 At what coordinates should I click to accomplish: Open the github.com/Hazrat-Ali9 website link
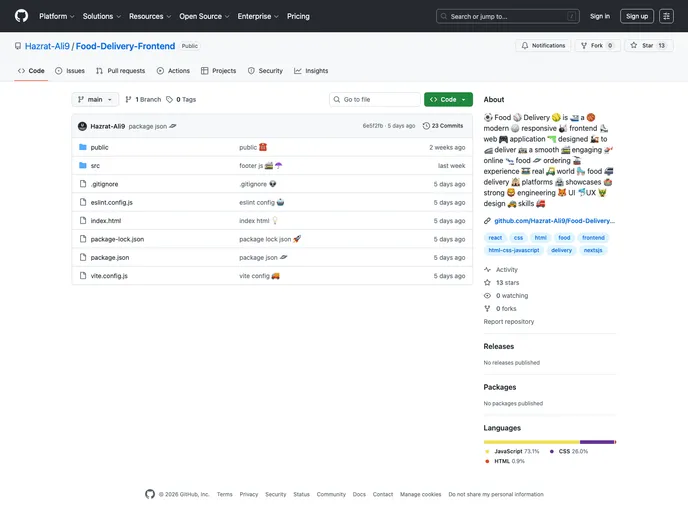tap(554, 221)
